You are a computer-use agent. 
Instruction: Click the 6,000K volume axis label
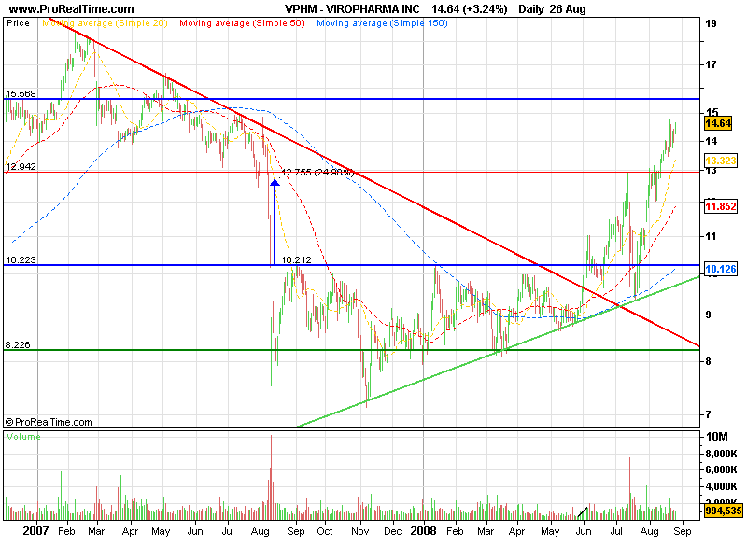point(721,469)
